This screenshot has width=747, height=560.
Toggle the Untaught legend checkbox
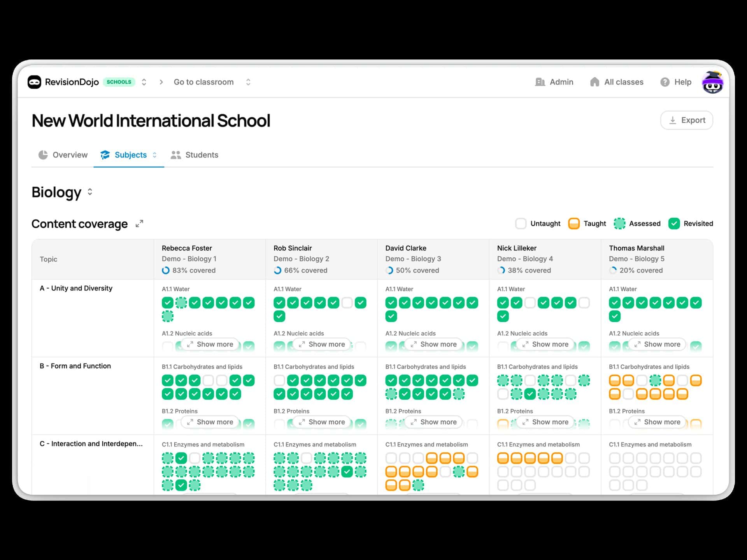pos(521,224)
